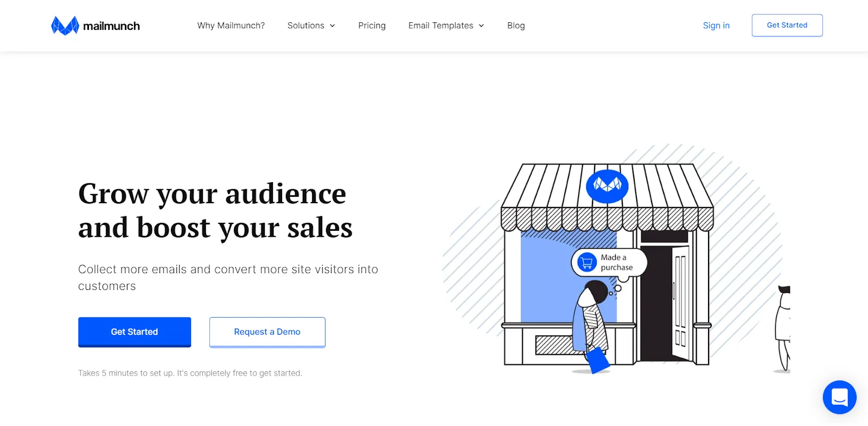
Task: Click 'Takes 5 minutes to set up' note
Action: [x=190, y=373]
